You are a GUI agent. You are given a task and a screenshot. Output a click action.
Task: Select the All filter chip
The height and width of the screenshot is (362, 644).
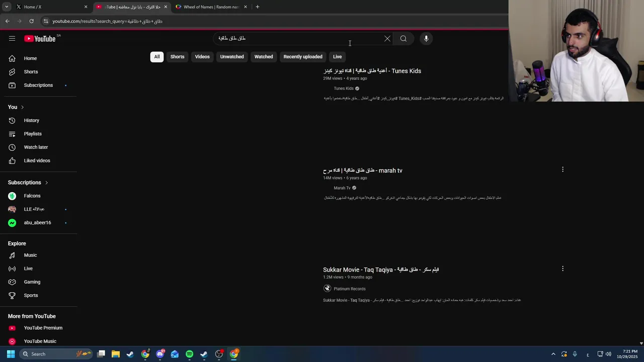(157, 57)
